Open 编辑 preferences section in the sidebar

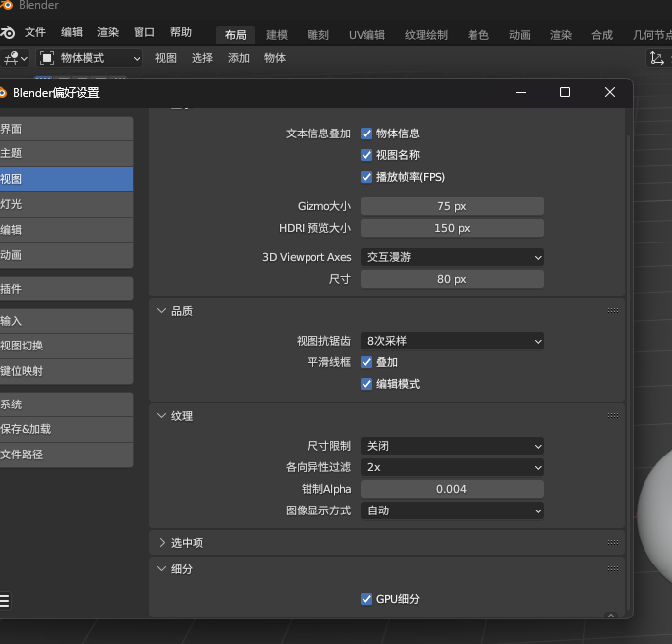(66, 230)
